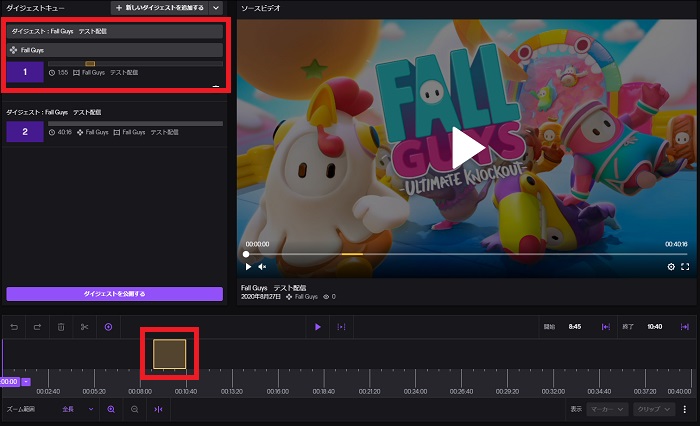The width and height of the screenshot is (700, 426).
Task: Click the 00:08:00 timeline ruler label
Action: [x=140, y=392]
